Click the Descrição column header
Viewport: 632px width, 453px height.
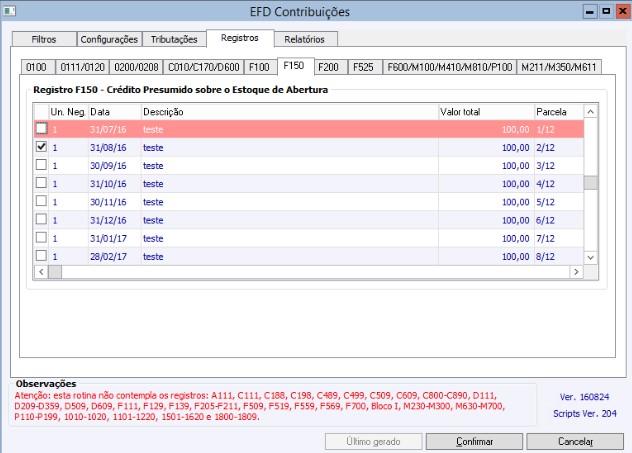tap(290, 112)
